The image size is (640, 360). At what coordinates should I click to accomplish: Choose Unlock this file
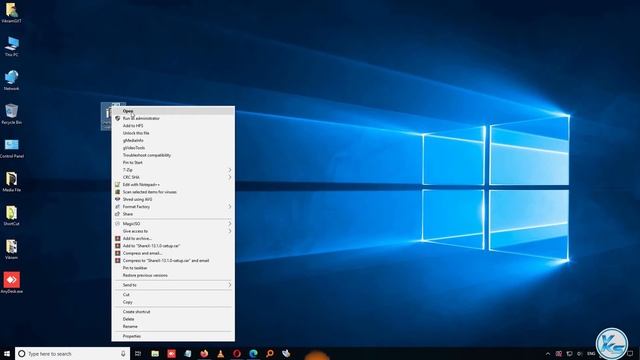173,133
